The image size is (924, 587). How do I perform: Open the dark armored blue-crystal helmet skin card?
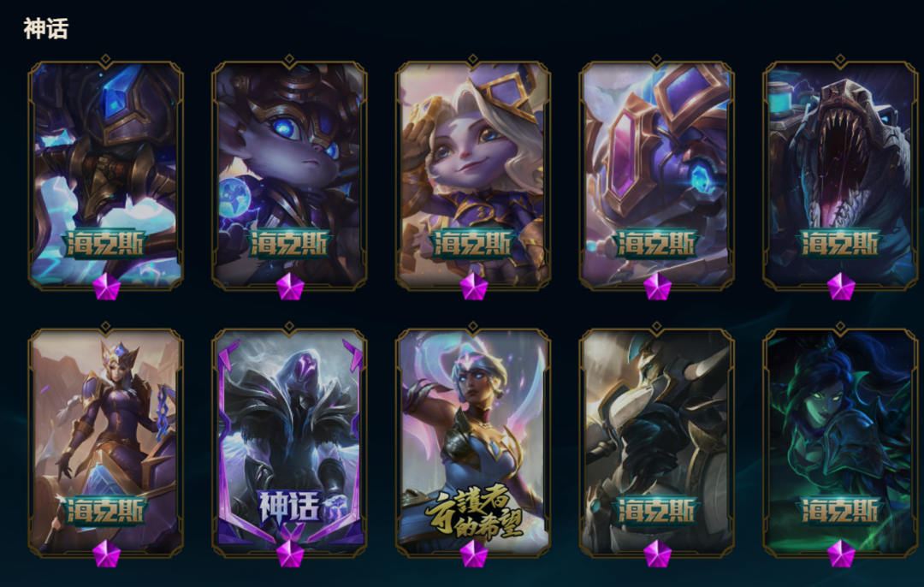(x=106, y=175)
